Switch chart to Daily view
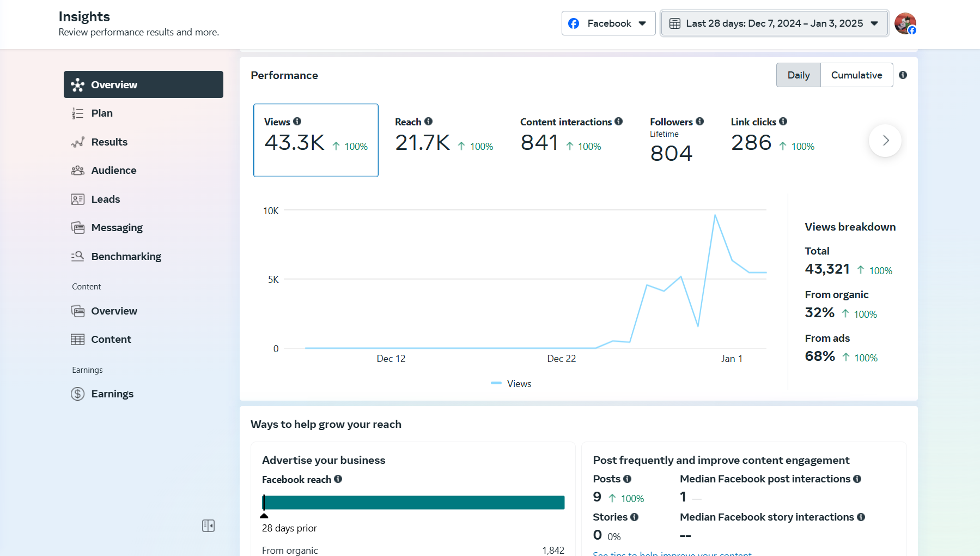This screenshot has height=556, width=980. pyautogui.click(x=798, y=75)
